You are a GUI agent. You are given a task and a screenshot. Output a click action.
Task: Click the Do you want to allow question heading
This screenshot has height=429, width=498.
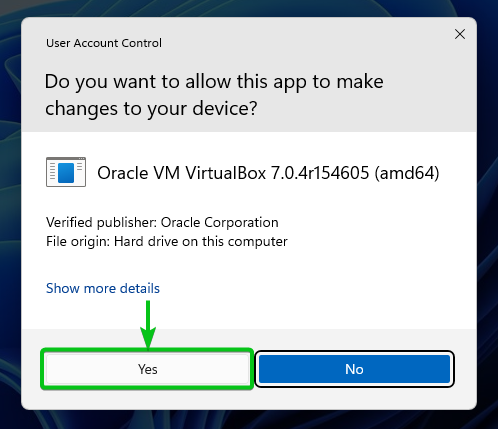click(x=214, y=95)
